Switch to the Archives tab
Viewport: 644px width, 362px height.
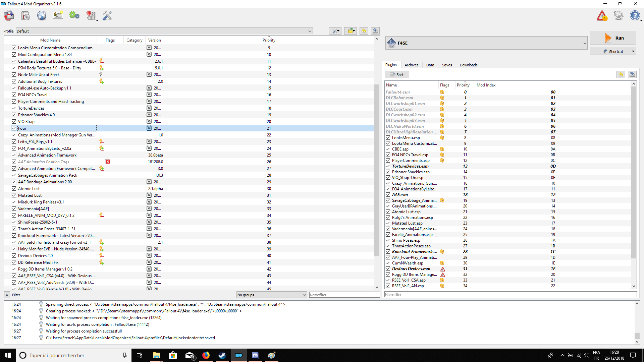coord(411,65)
